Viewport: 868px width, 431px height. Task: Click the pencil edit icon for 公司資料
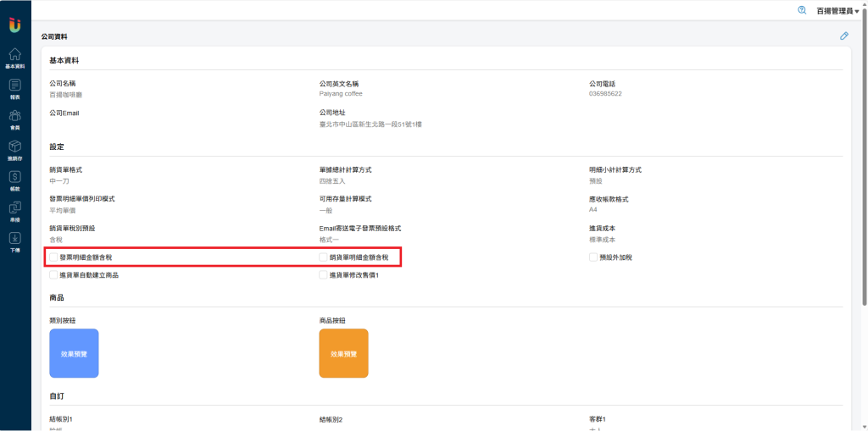(x=843, y=36)
